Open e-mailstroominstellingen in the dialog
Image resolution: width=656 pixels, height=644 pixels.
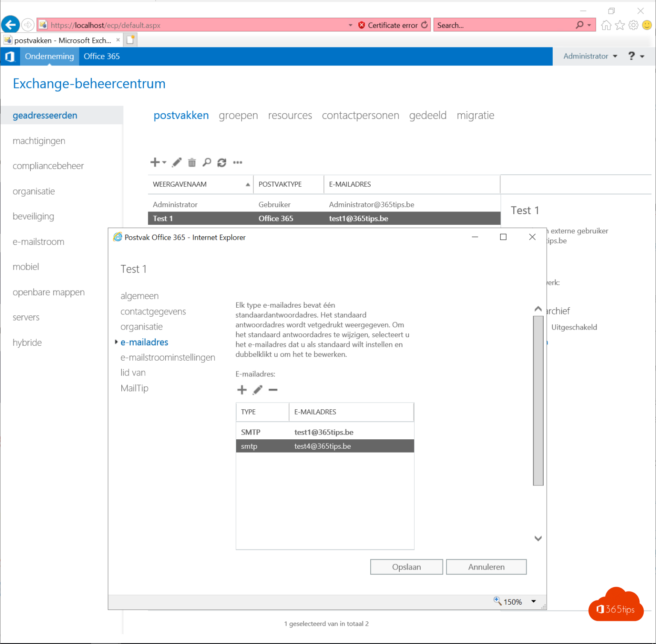[x=168, y=357]
